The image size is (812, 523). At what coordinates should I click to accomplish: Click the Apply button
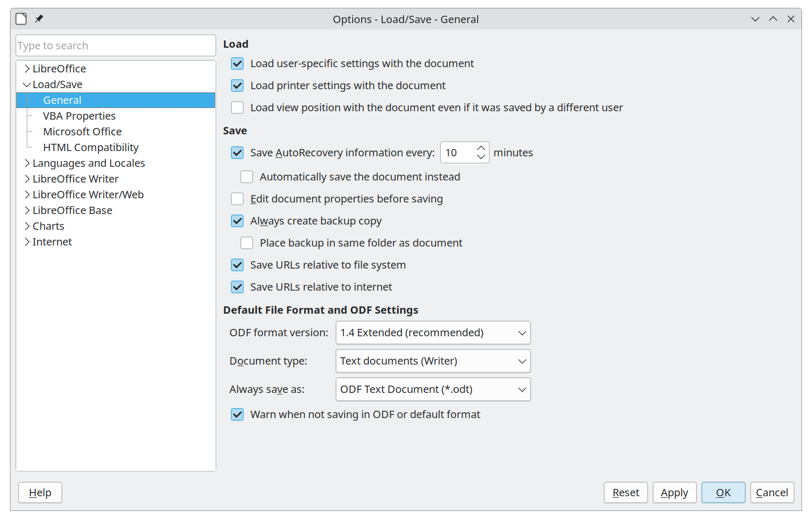coord(674,492)
